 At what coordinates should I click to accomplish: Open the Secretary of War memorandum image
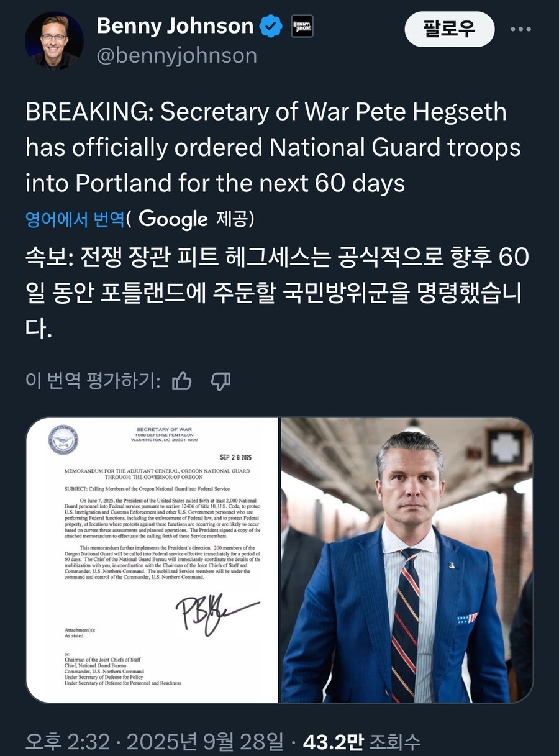click(x=152, y=560)
